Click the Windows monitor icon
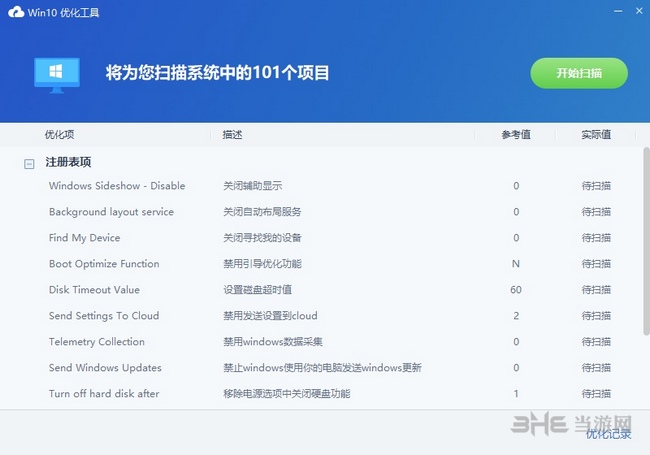The height and width of the screenshot is (455, 650). pyautogui.click(x=57, y=75)
